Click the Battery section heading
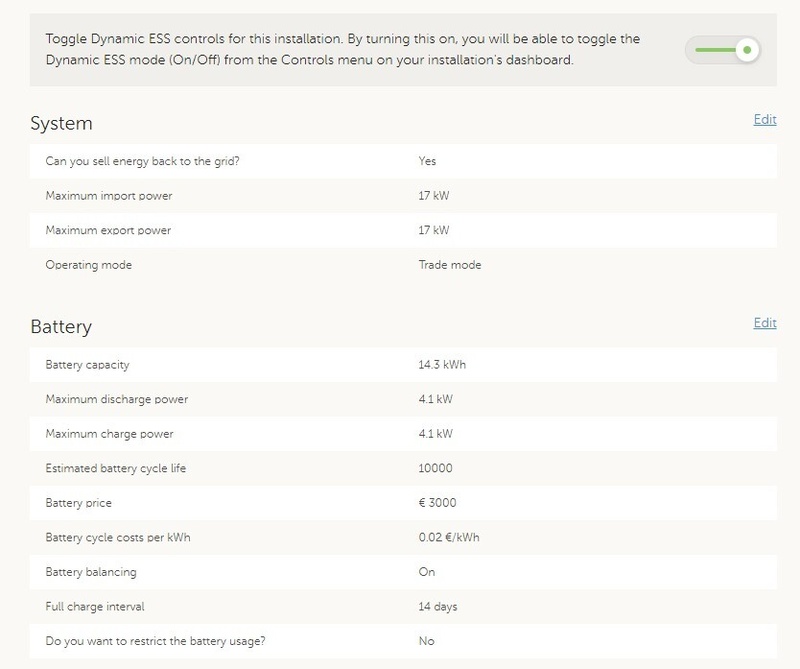Viewport: 800px width, 669px height. pos(61,327)
